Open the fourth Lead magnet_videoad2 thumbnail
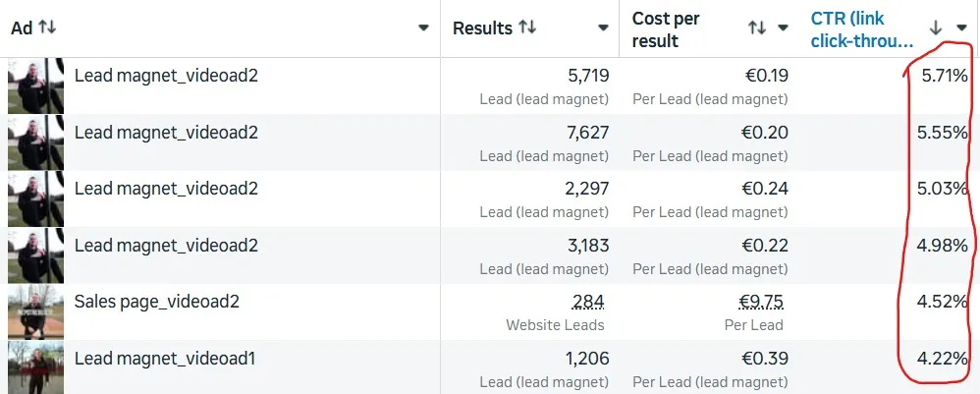Viewport: 980px width, 394px height. [x=35, y=255]
